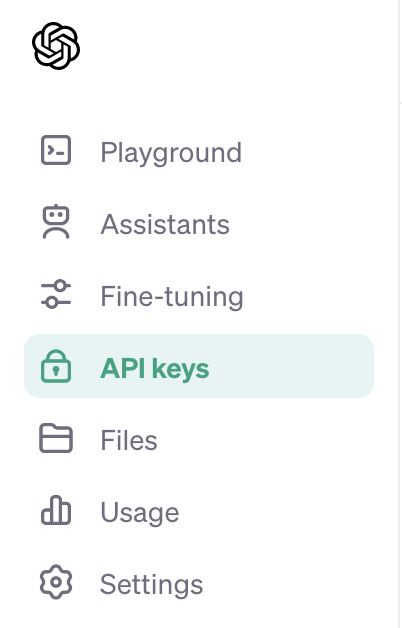Click the Settings gear icon
This screenshot has height=628, width=402.
tap(56, 582)
